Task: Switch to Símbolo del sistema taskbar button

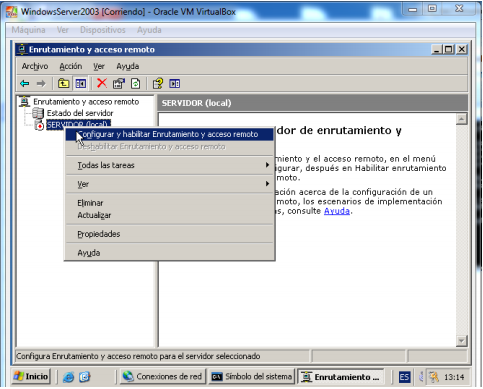Action: [x=252, y=377]
